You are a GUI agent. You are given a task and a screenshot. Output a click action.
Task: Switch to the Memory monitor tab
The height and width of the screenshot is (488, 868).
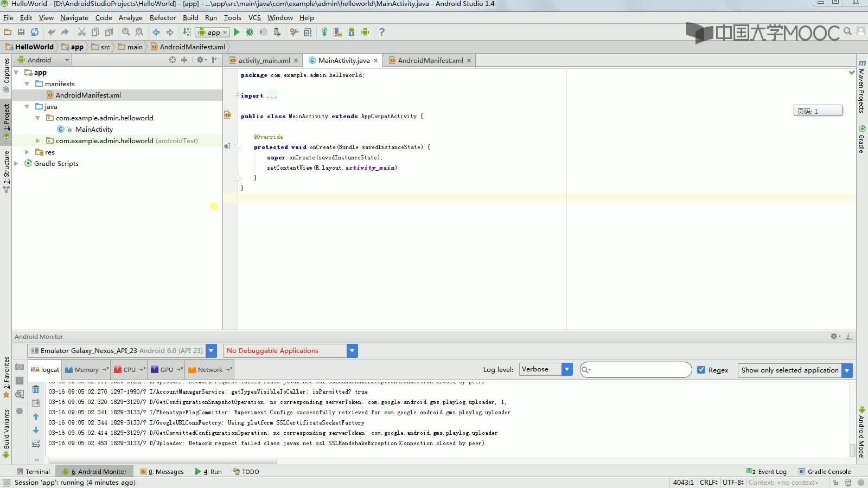click(x=86, y=370)
